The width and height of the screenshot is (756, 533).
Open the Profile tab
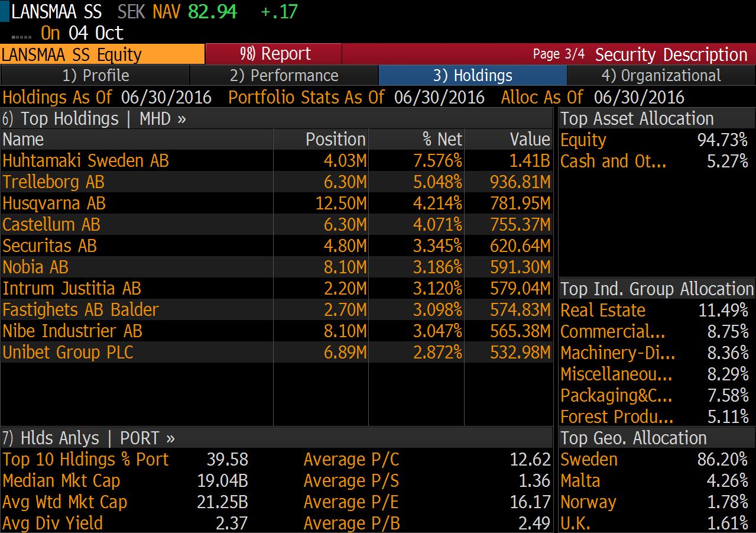(x=95, y=76)
